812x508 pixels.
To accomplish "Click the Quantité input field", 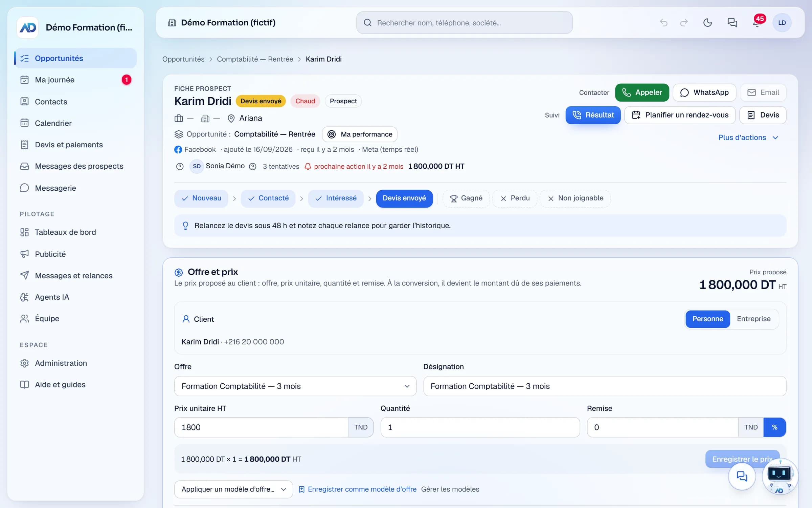I will tap(480, 427).
